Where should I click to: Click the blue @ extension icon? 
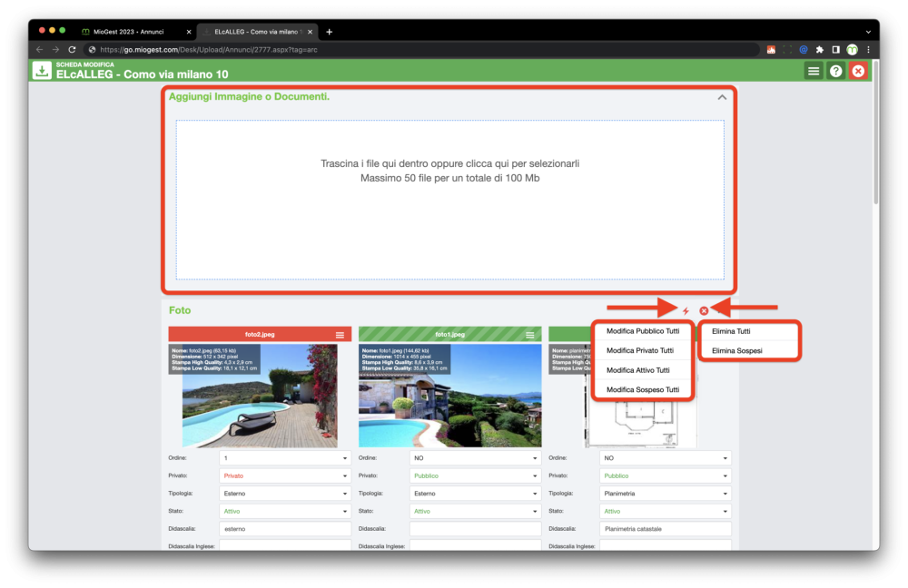point(804,50)
